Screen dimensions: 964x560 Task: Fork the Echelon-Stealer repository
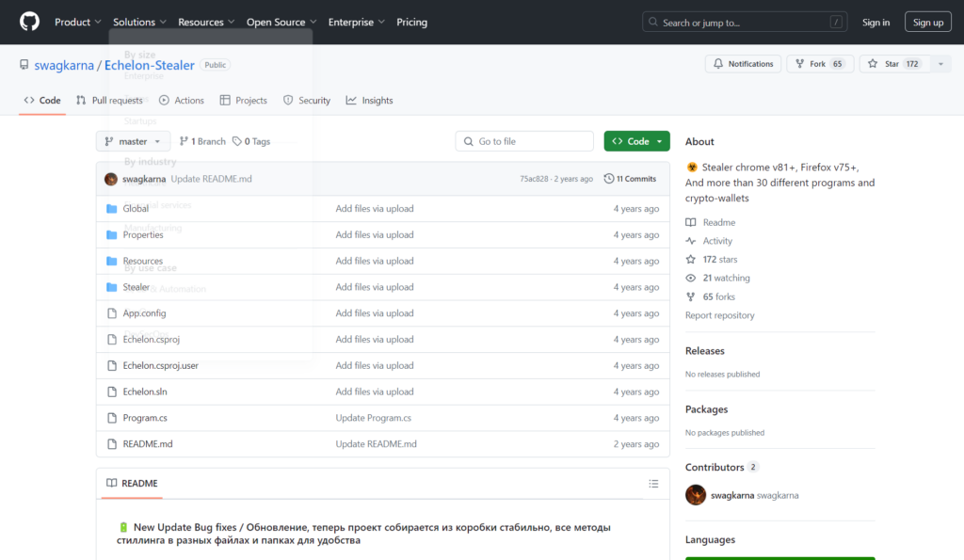(x=818, y=64)
